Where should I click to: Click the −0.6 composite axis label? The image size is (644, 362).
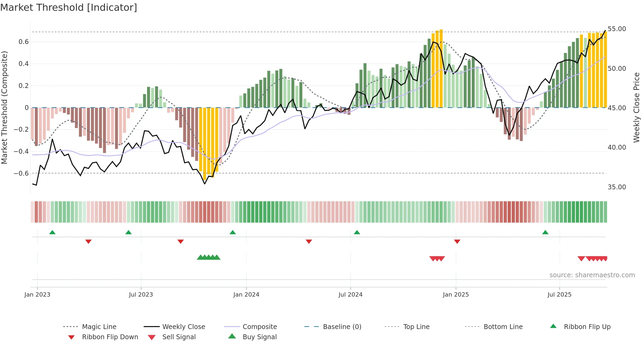[x=21, y=173]
